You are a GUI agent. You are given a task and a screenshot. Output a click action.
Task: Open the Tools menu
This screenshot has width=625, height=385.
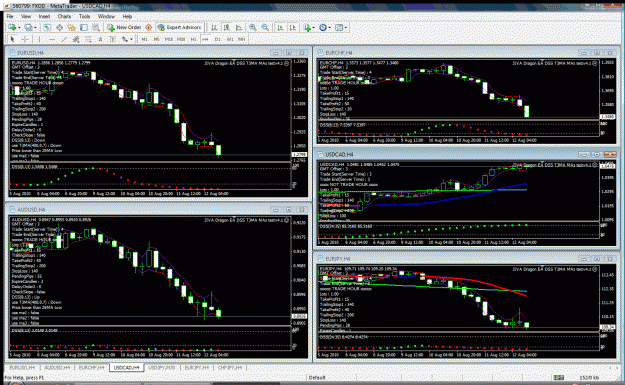85,16
